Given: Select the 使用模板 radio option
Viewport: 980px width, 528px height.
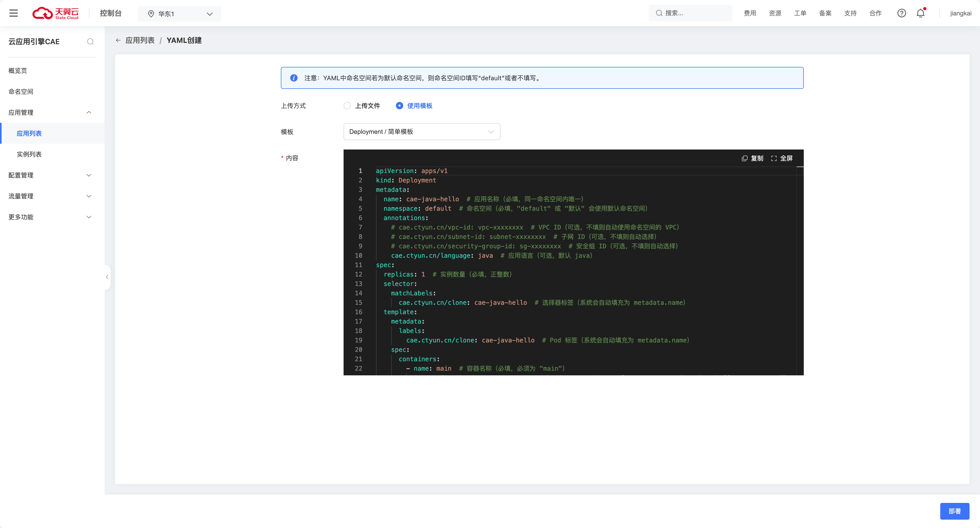Looking at the screenshot, I should coord(399,106).
